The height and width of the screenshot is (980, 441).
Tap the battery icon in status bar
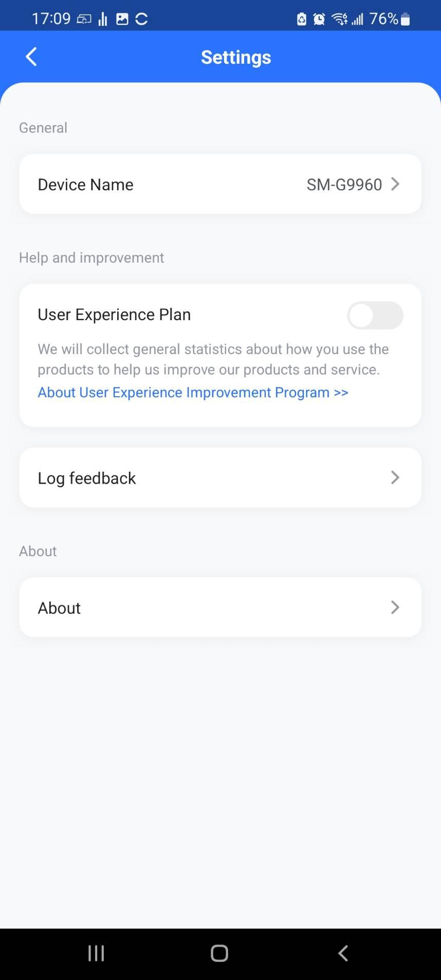click(405, 19)
